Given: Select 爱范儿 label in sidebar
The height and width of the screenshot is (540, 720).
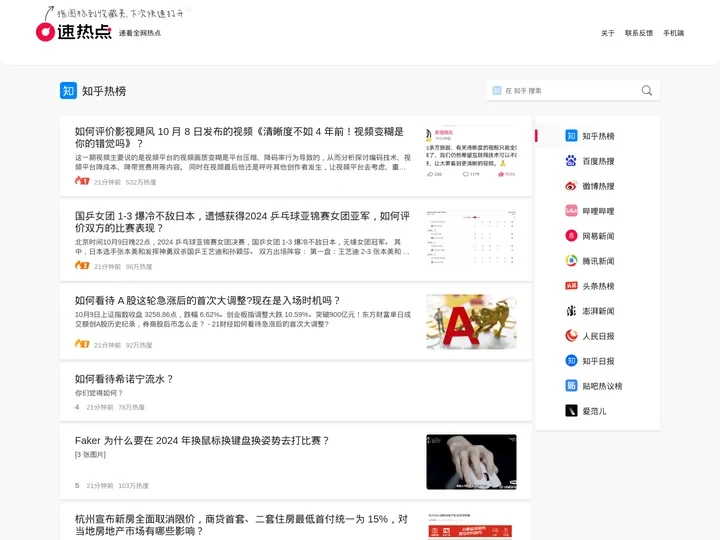Looking at the screenshot, I should (594, 411).
